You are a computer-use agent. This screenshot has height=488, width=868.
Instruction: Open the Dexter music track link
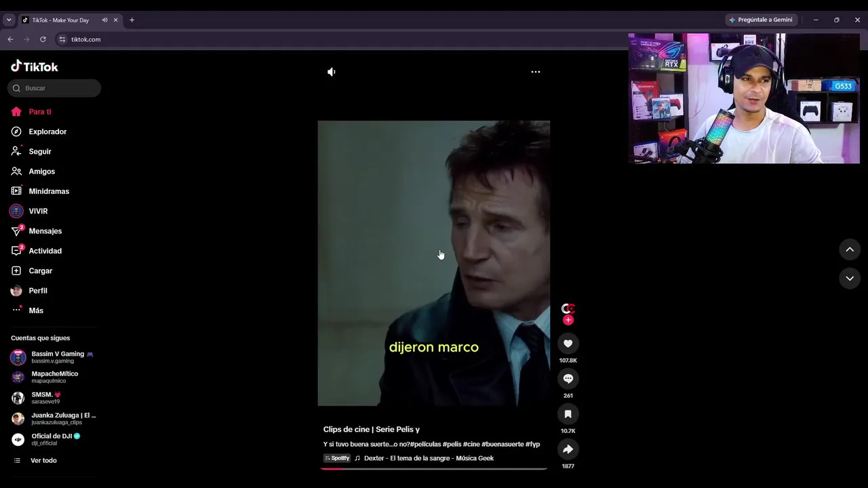pos(429,459)
